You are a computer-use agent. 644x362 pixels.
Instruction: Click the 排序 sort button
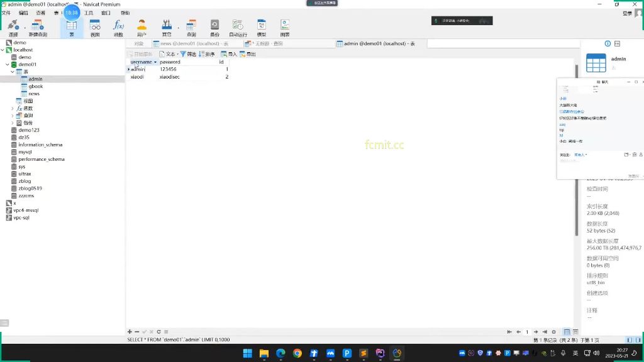point(206,54)
